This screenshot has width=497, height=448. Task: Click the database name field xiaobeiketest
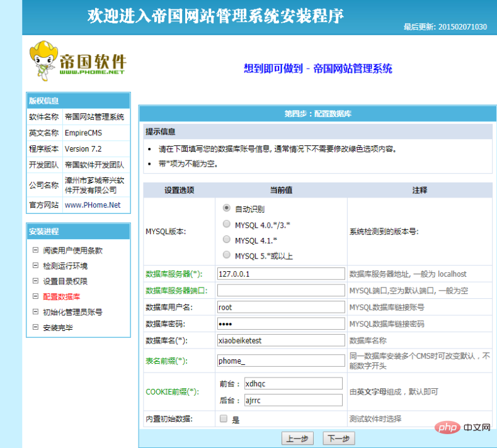tap(280, 340)
